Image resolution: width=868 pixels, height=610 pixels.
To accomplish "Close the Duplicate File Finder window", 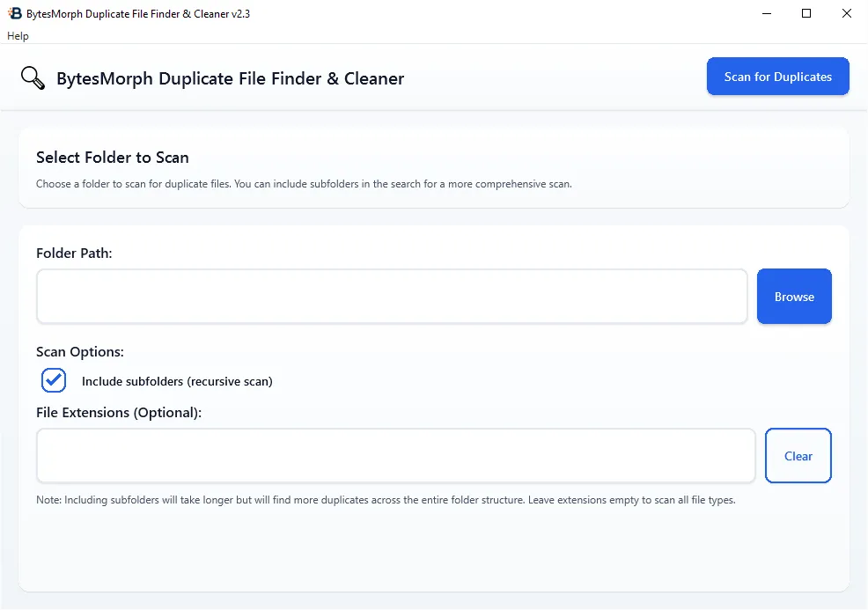I will tap(847, 13).
